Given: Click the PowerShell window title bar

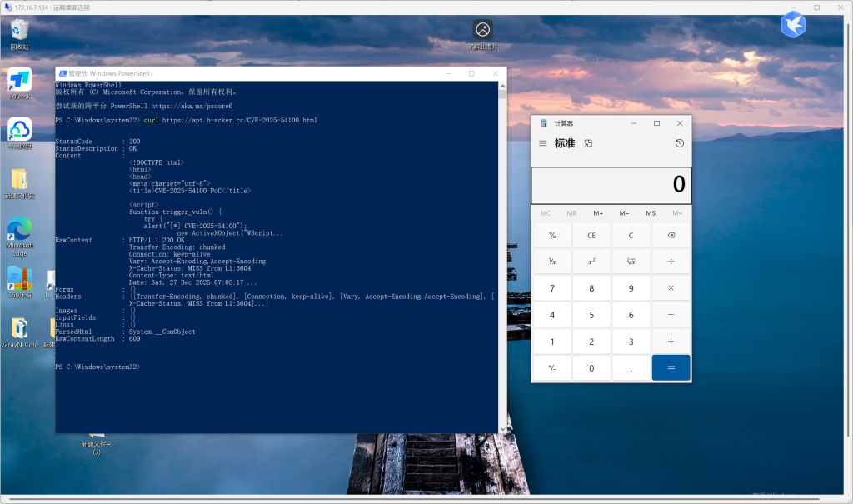Looking at the screenshot, I should pos(250,73).
